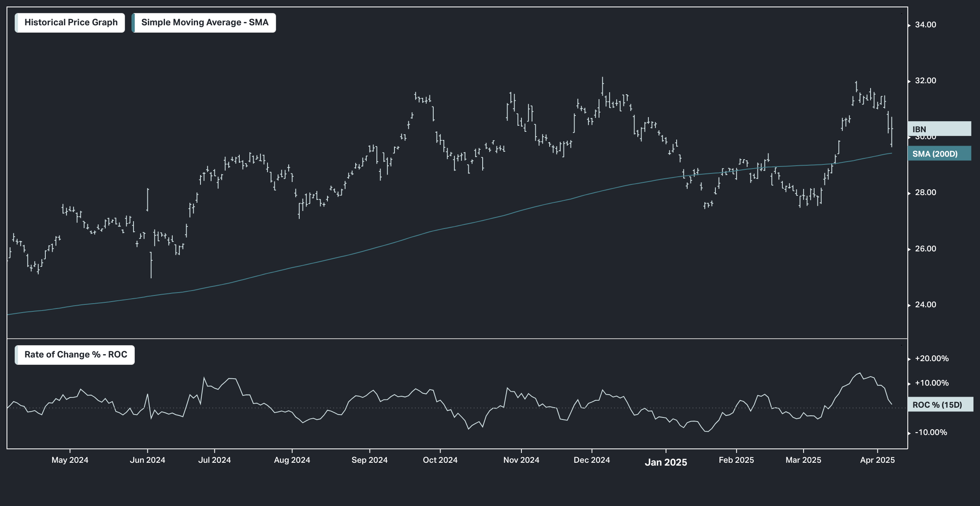Select the Oct 2024 date label
Image resolution: width=980 pixels, height=506 pixels.
[x=440, y=460]
